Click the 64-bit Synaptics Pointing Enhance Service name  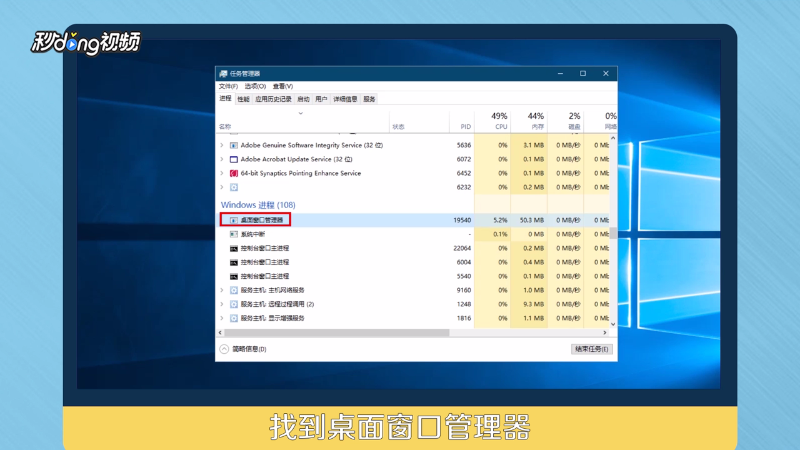coord(301,173)
